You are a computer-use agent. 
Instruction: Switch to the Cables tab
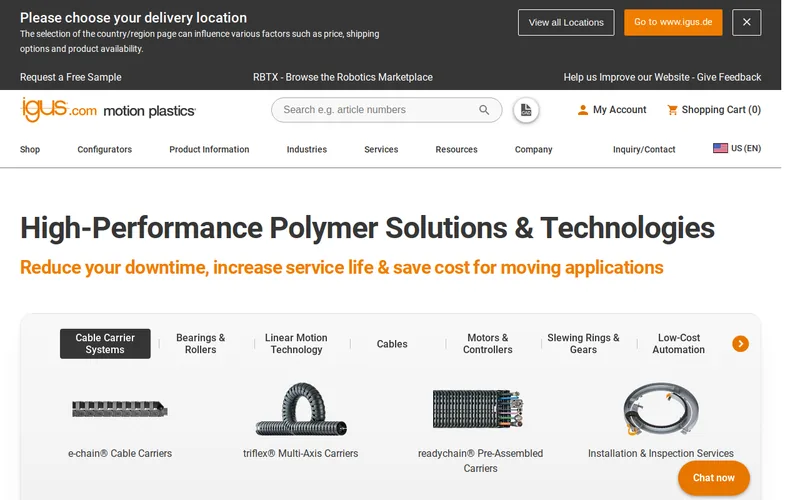[x=392, y=344]
